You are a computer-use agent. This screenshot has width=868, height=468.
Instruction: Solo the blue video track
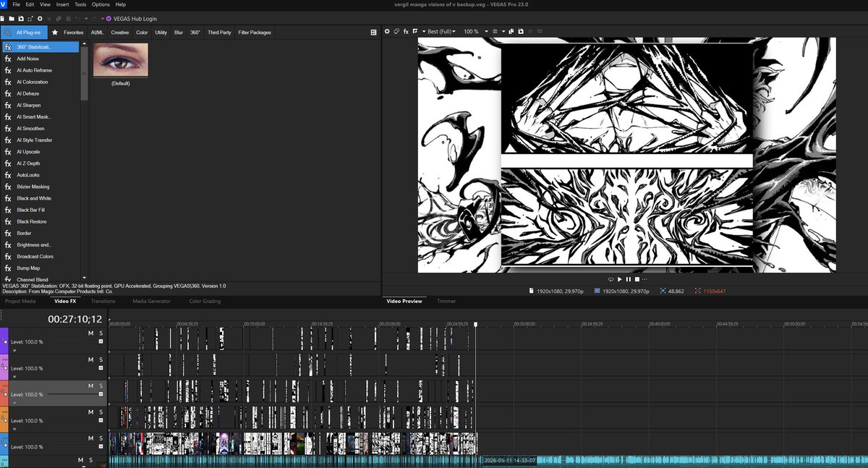point(101,438)
